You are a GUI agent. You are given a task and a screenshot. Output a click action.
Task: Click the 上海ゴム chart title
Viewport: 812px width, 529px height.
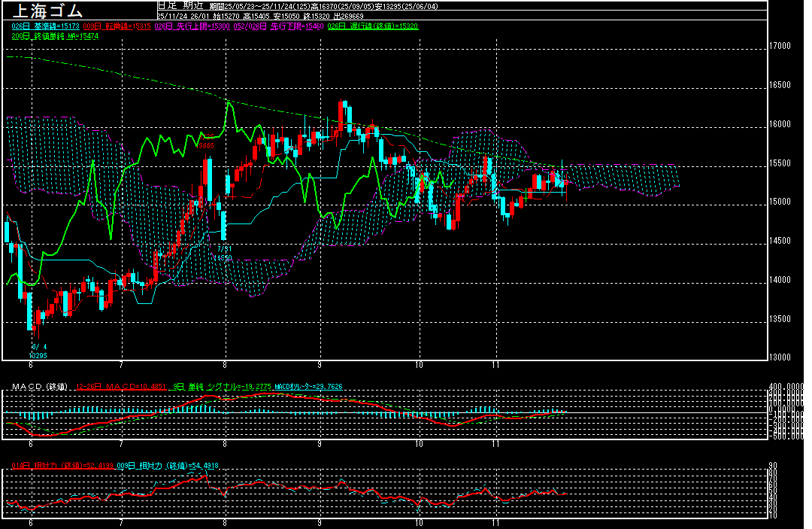tap(45, 11)
